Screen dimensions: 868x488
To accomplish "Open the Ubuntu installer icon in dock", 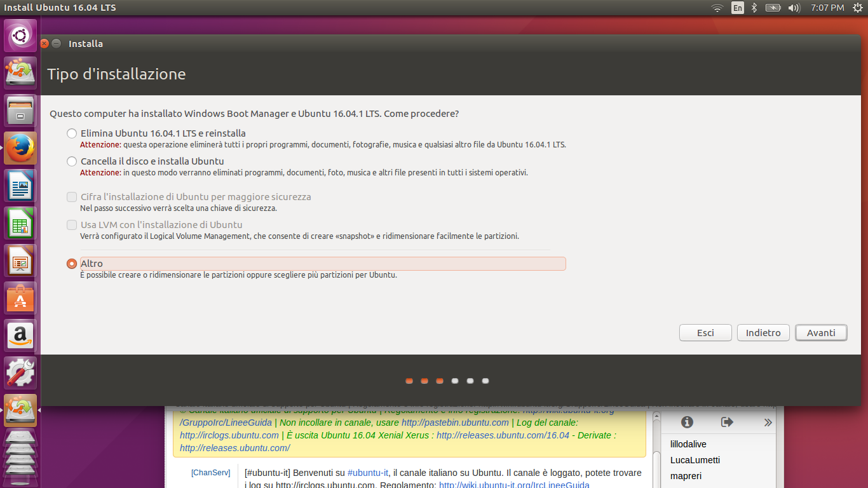I will 20,72.
